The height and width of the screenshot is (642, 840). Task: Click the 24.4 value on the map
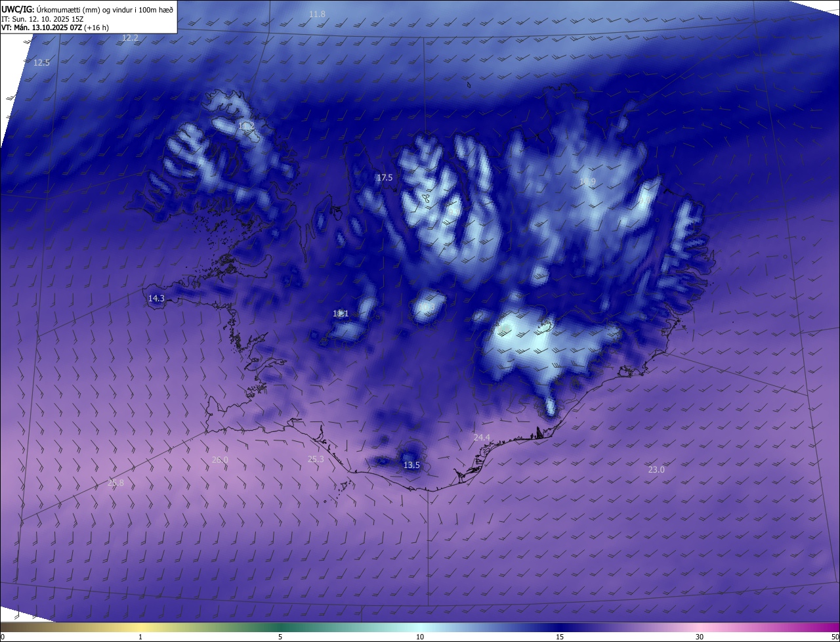point(482,437)
